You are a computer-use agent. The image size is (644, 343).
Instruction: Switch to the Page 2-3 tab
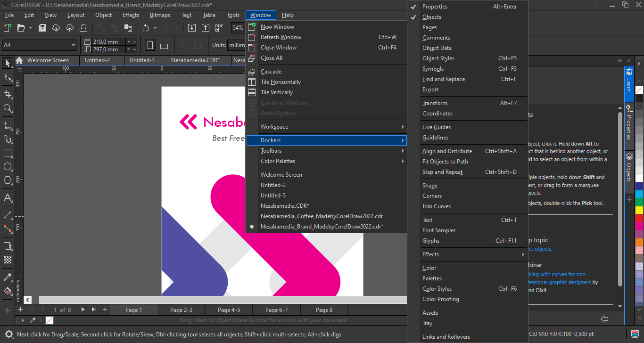pos(181,310)
